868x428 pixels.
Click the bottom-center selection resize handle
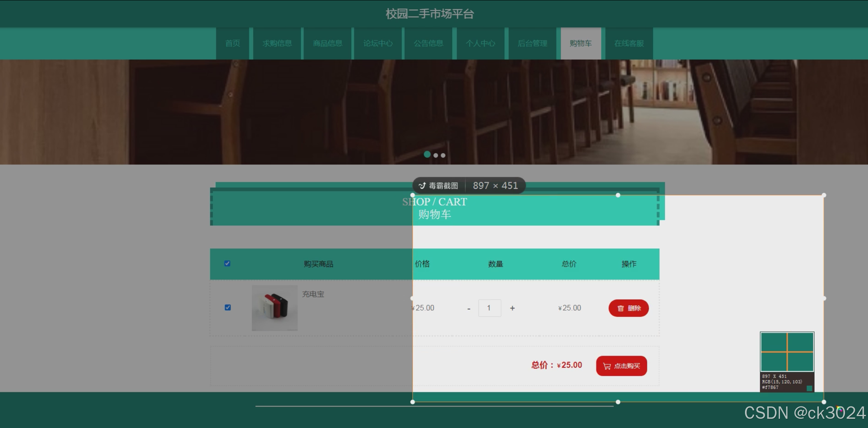point(618,402)
